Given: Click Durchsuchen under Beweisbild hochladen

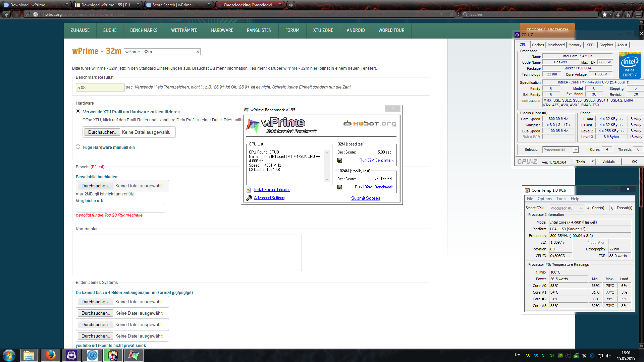Looking at the screenshot, I should coord(96,186).
